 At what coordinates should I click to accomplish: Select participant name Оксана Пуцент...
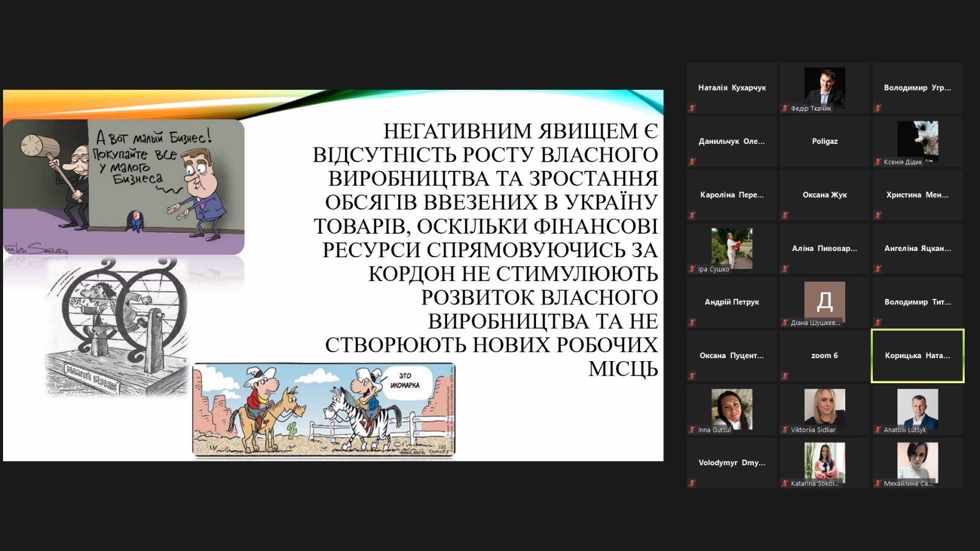732,356
